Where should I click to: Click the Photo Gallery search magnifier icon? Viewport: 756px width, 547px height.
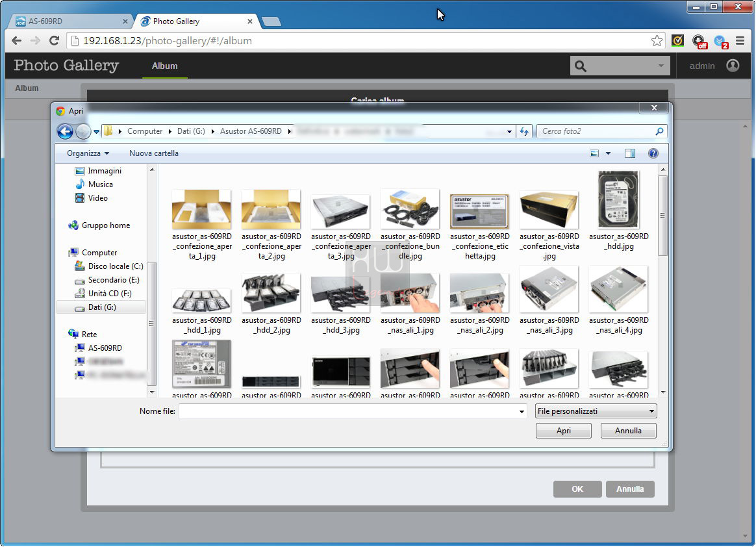581,66
